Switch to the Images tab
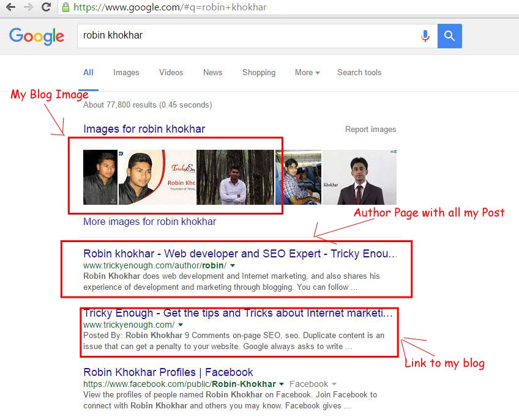This screenshot has width=519, height=420. 126,72
